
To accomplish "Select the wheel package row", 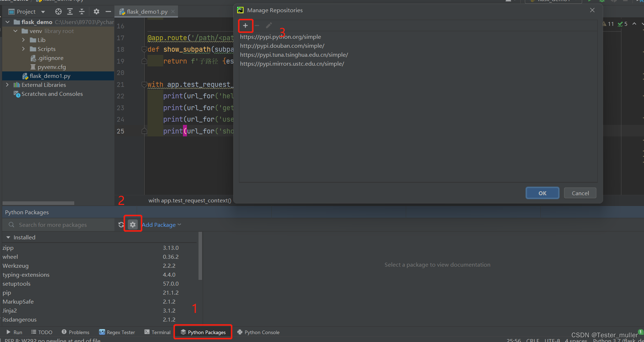I will point(99,257).
